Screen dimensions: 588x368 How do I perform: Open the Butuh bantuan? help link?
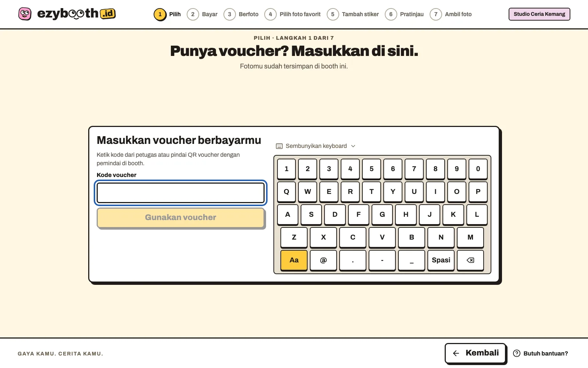pos(541,353)
